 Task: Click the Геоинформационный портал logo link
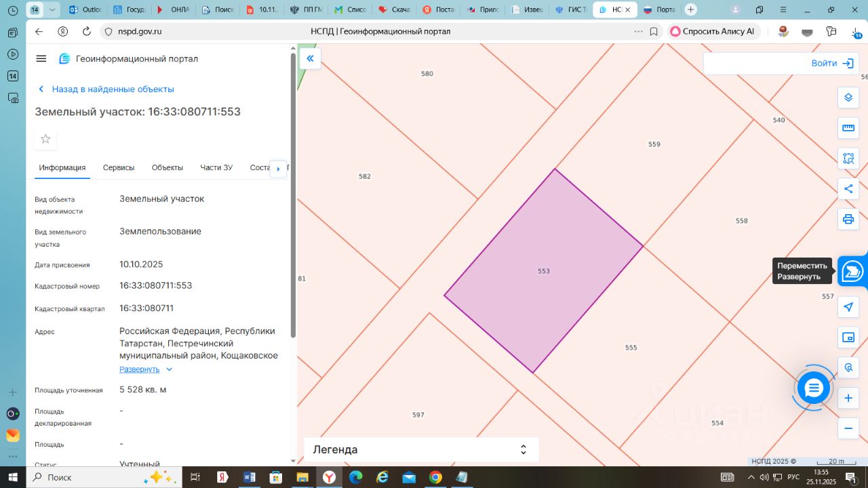pyautogui.click(x=129, y=59)
